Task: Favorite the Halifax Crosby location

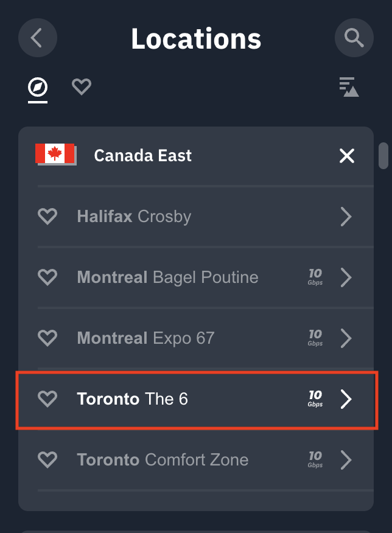Action: pos(47,217)
